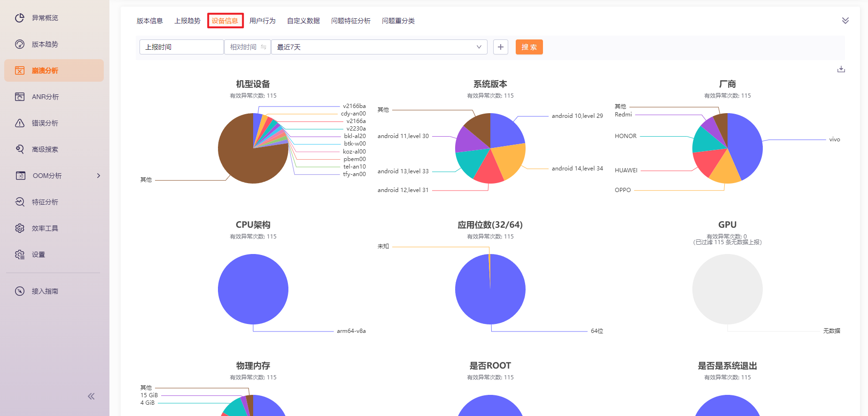Open 版本趋势 from the sidebar icon
This screenshot has height=416, width=868.
[20, 44]
